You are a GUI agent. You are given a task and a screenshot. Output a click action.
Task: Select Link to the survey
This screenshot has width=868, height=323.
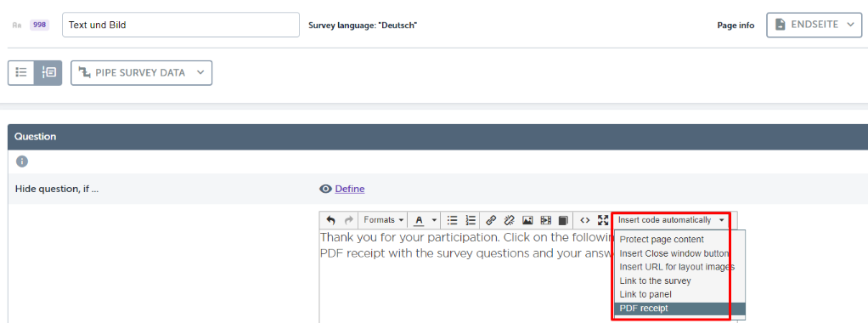679,280
